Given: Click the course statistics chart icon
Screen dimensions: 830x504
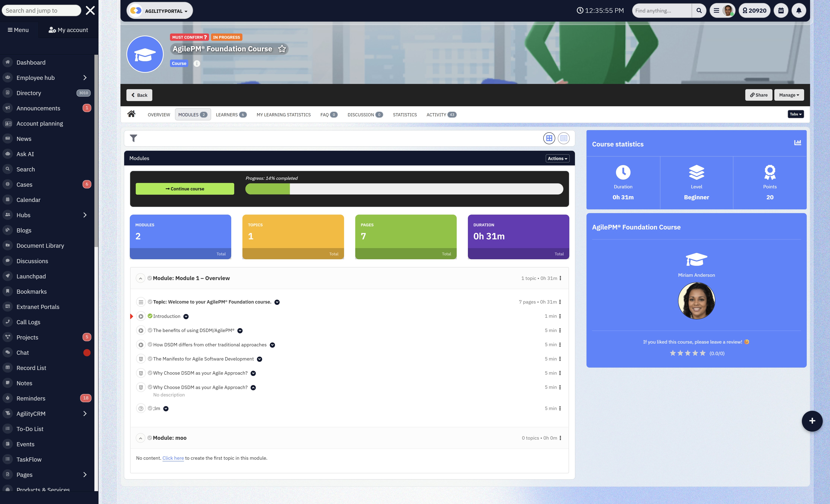Looking at the screenshot, I should coord(798,143).
